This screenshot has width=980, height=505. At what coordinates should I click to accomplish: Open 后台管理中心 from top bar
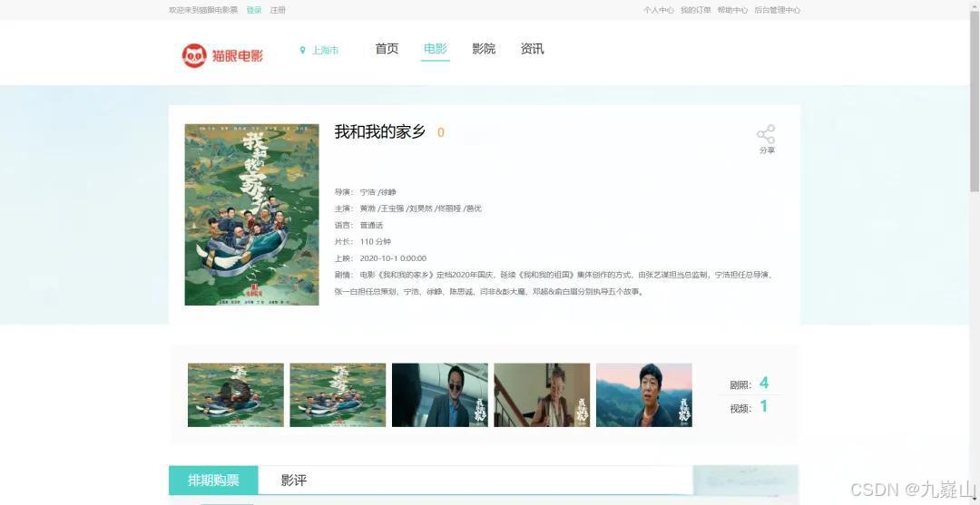(777, 10)
